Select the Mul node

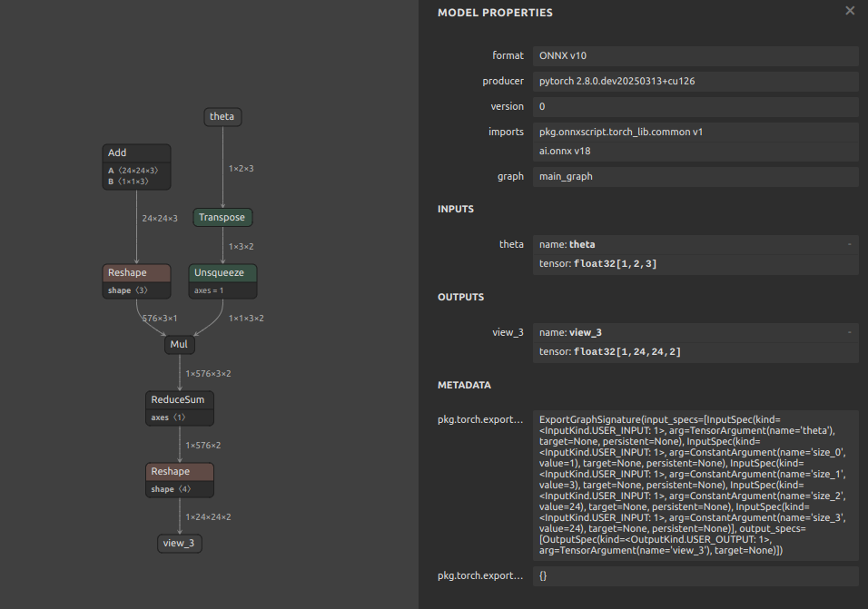[x=180, y=345]
